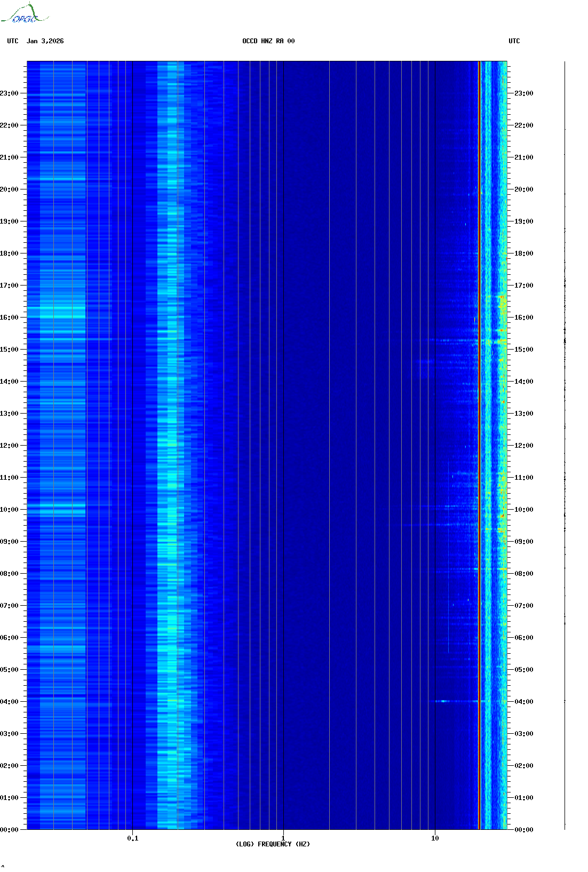Image resolution: width=588 pixels, height=872 pixels.
Task: Click the 14:00 label on the right axis
Action: pyautogui.click(x=524, y=382)
